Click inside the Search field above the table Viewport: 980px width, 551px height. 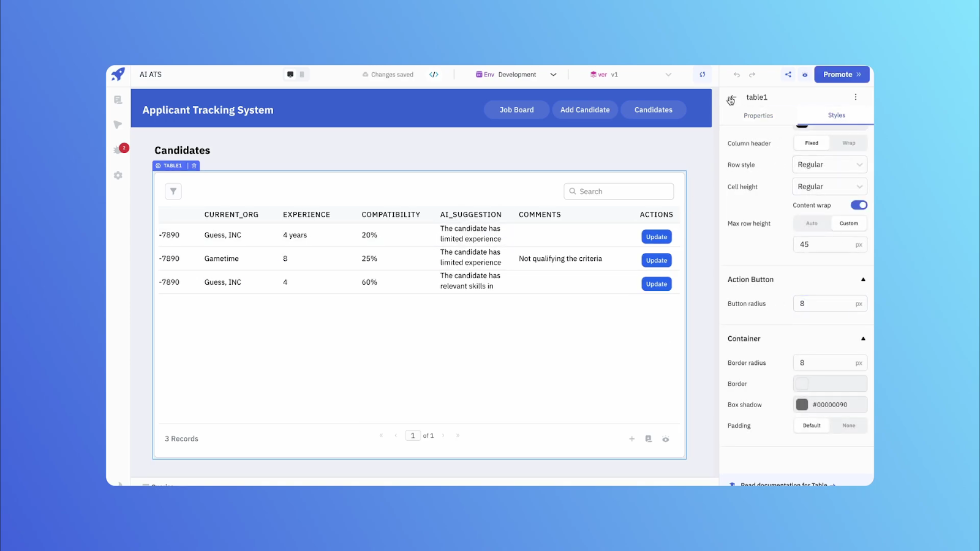click(619, 191)
